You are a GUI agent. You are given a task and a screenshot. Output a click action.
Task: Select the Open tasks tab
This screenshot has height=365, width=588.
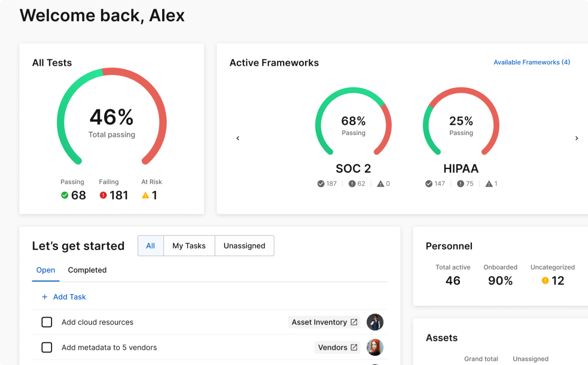(46, 270)
